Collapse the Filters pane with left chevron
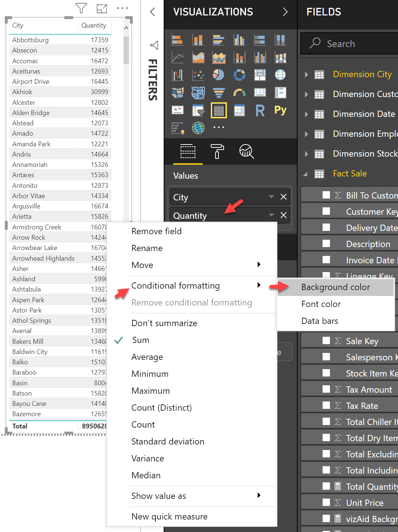This screenshot has height=532, width=398. (153, 12)
